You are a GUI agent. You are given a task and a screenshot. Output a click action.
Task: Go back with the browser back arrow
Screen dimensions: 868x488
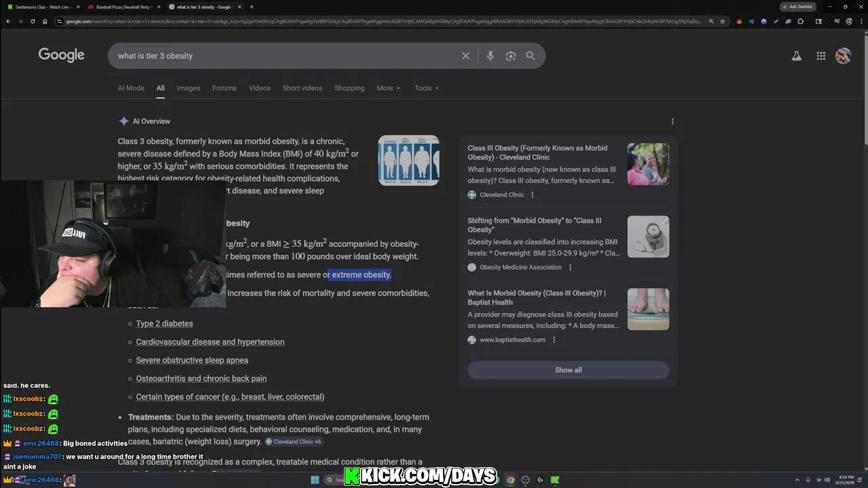click(x=8, y=21)
